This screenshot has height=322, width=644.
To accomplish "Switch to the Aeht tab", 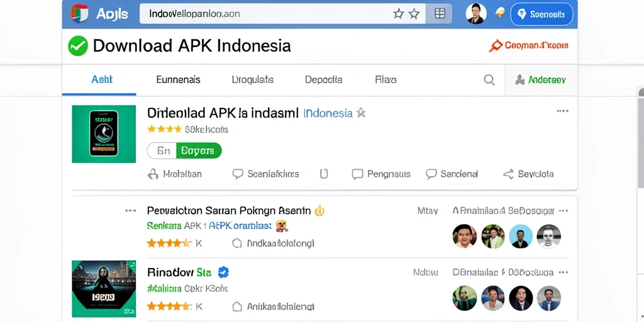I will 102,80.
